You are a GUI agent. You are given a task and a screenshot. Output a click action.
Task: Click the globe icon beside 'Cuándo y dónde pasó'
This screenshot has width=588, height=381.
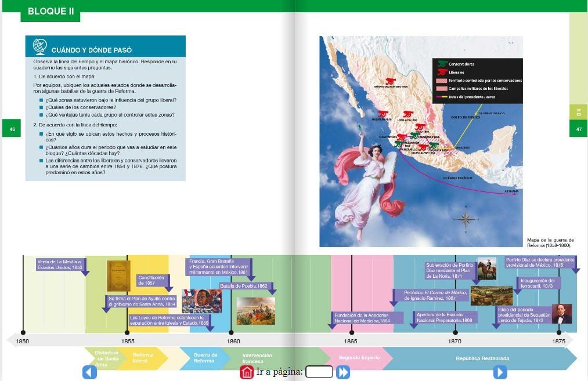39,47
